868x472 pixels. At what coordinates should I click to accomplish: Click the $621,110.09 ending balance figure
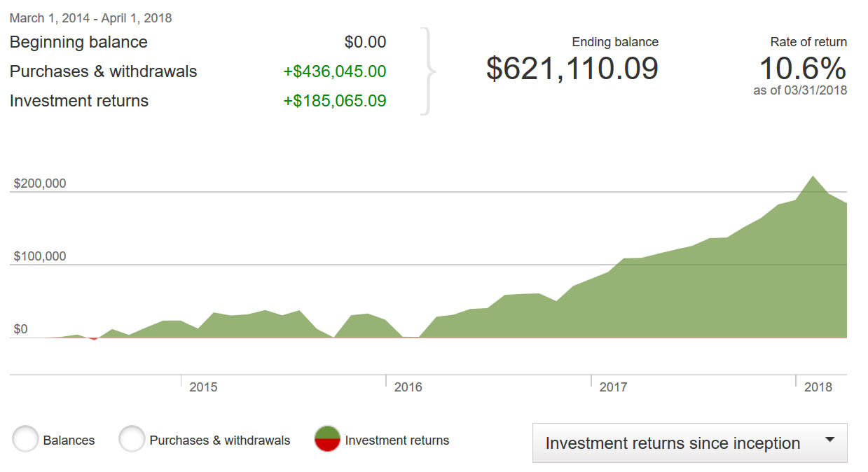[572, 69]
